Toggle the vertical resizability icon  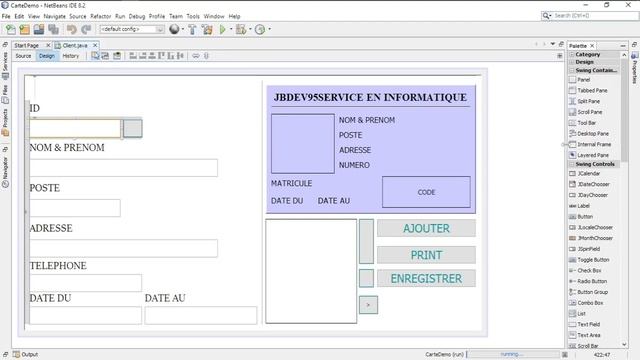point(207,56)
